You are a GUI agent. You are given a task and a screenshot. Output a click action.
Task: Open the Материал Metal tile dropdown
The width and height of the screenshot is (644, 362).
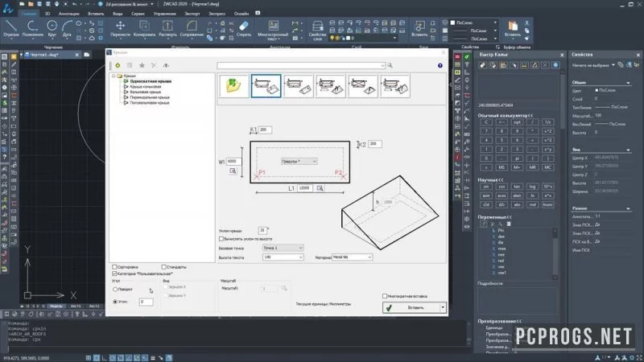352,257
